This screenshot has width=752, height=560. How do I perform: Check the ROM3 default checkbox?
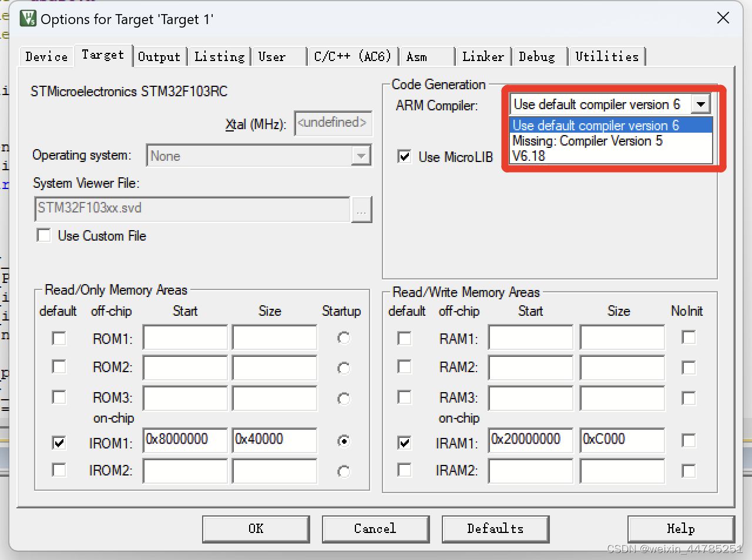pos(59,397)
